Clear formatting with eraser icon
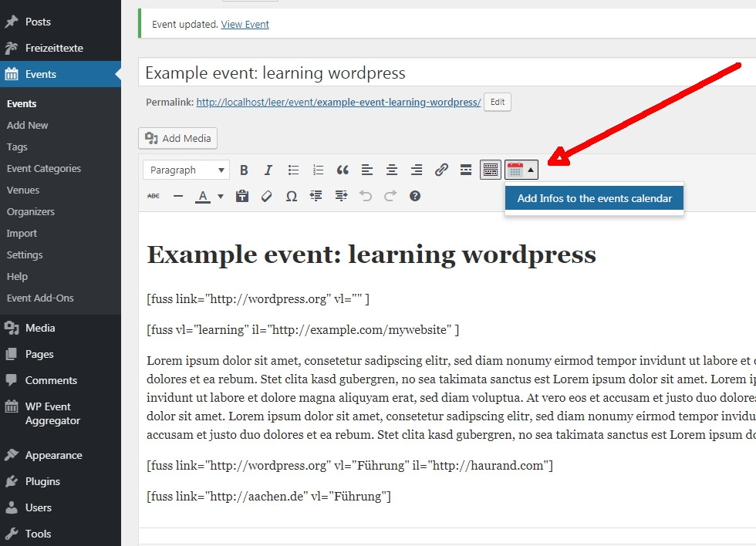 pos(267,196)
